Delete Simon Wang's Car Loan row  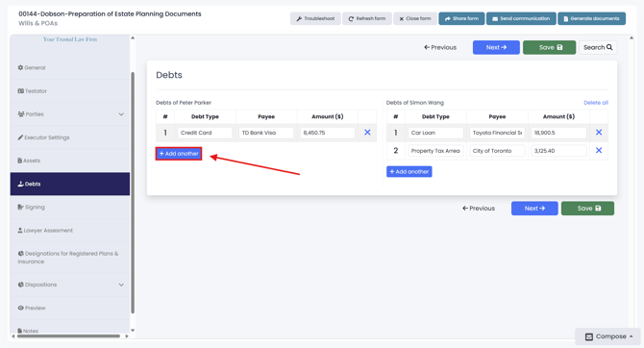coord(599,133)
